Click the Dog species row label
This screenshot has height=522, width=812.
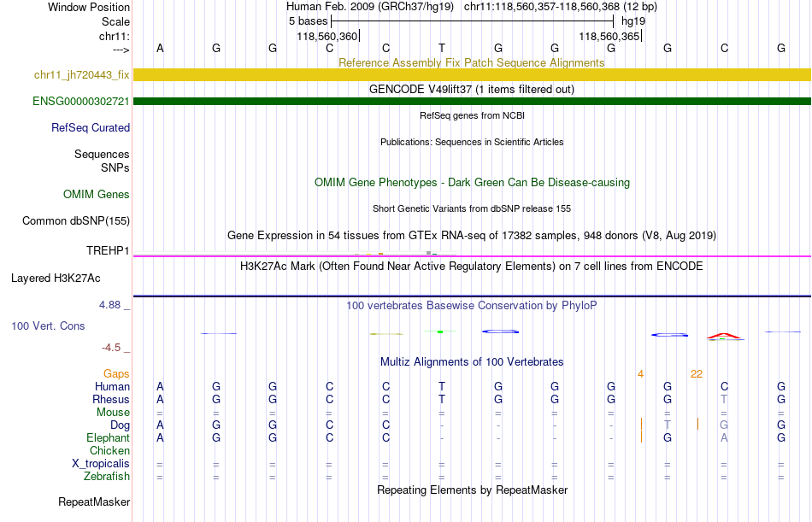(x=120, y=425)
